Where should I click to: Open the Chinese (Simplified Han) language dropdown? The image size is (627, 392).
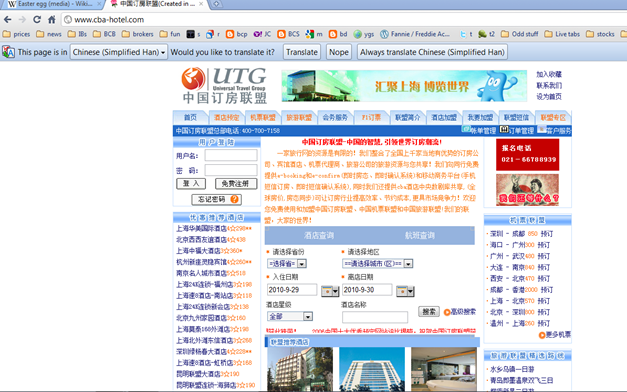(119, 52)
